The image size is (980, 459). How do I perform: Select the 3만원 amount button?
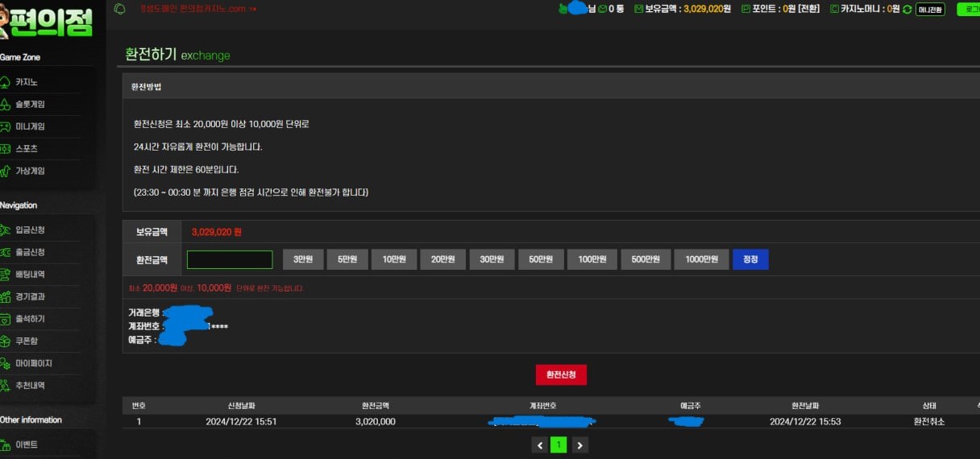(x=303, y=259)
